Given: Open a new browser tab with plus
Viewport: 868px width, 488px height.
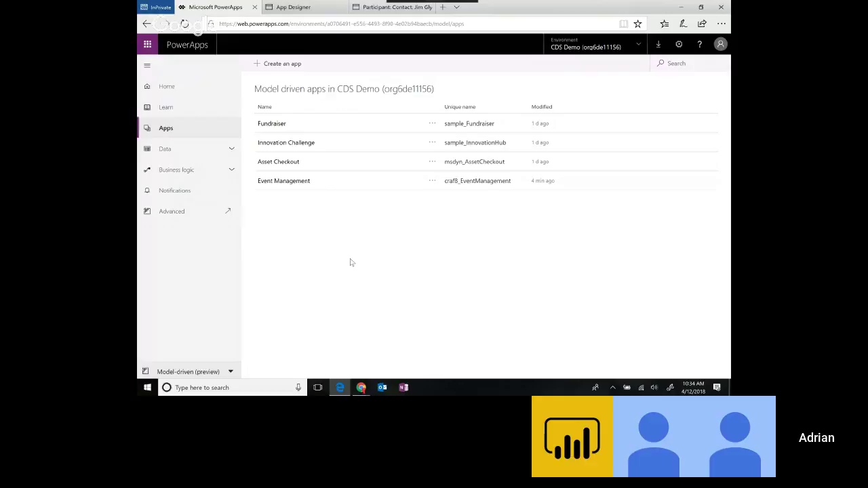Looking at the screenshot, I should pyautogui.click(x=442, y=7).
